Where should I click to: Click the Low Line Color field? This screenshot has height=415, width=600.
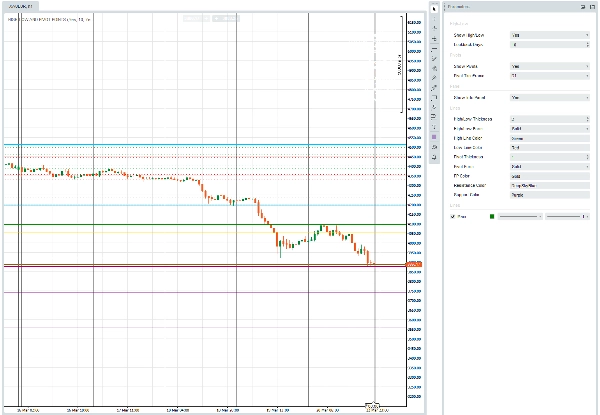click(549, 148)
